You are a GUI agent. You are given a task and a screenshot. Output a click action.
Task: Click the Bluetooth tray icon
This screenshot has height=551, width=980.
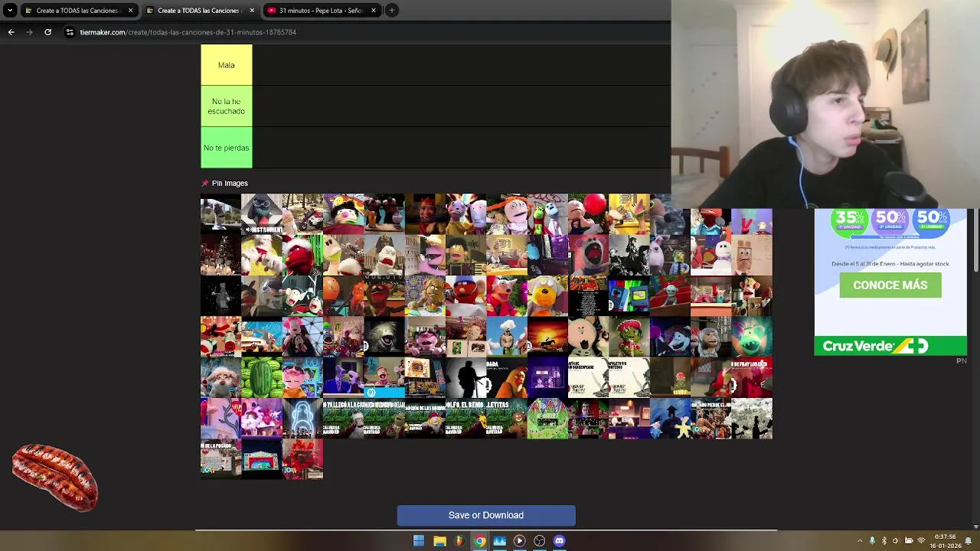(884, 541)
